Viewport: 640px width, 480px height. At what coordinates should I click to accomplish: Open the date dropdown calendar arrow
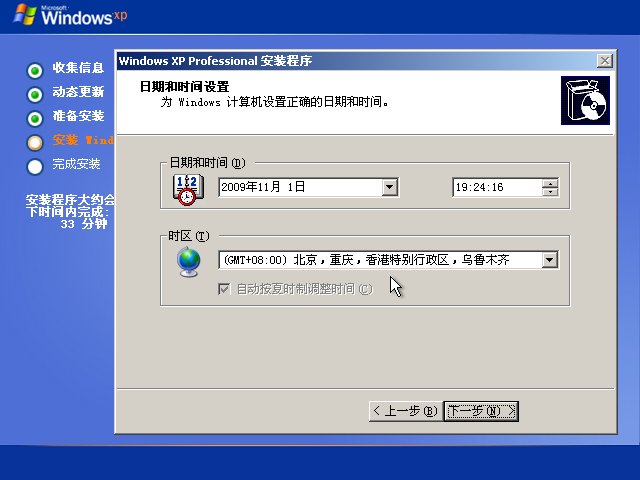click(x=389, y=187)
